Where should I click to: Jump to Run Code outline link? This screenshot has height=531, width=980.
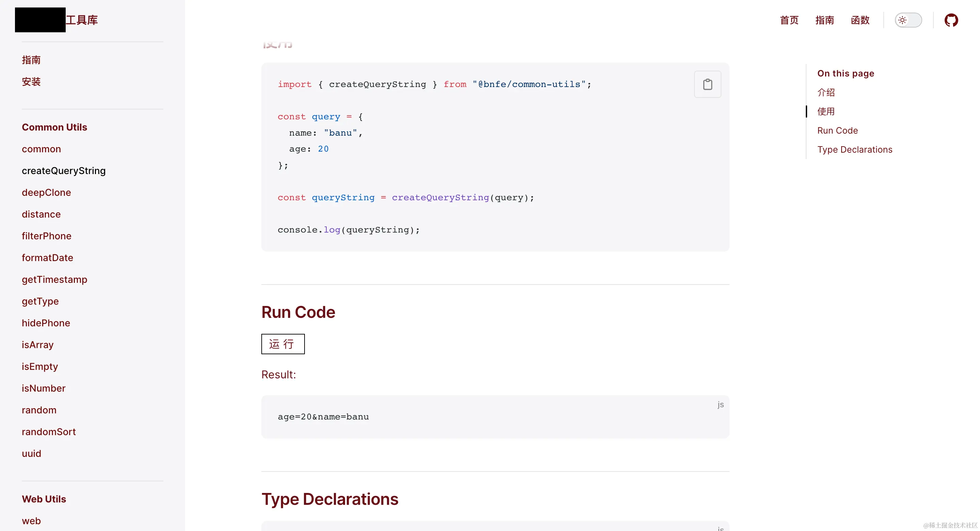pyautogui.click(x=837, y=131)
